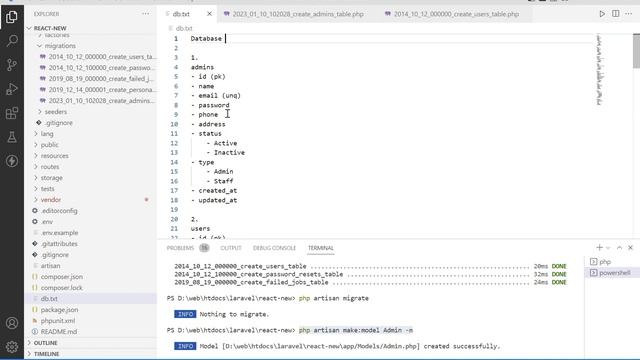Select db.txt in the file explorer

coord(49,299)
